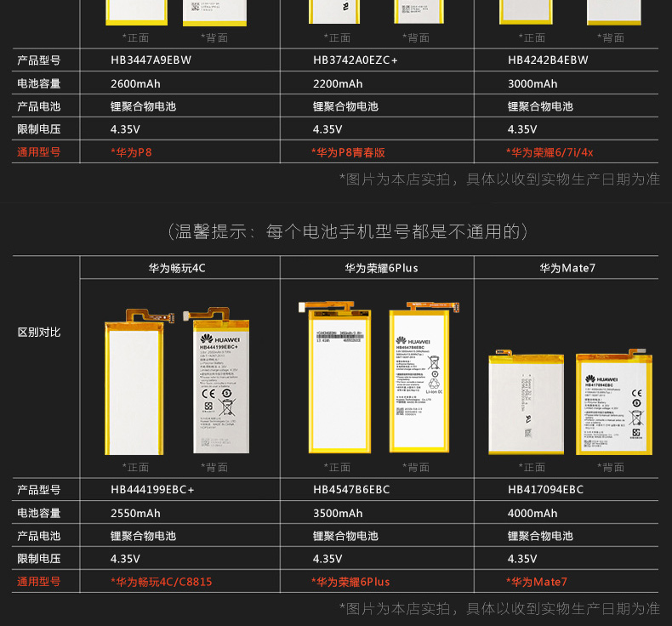Click the 2550mAh capacity value
This screenshot has height=626, width=672.
135,513
